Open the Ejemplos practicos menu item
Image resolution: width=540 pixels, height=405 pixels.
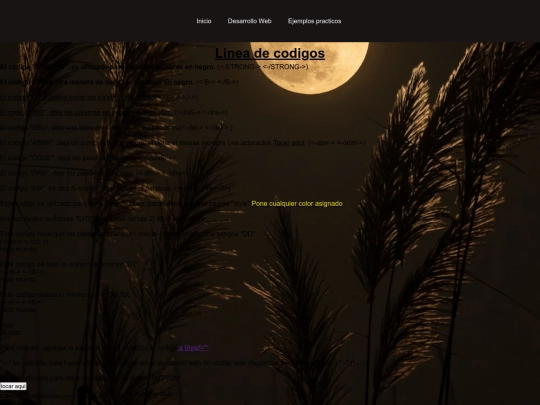coord(314,21)
